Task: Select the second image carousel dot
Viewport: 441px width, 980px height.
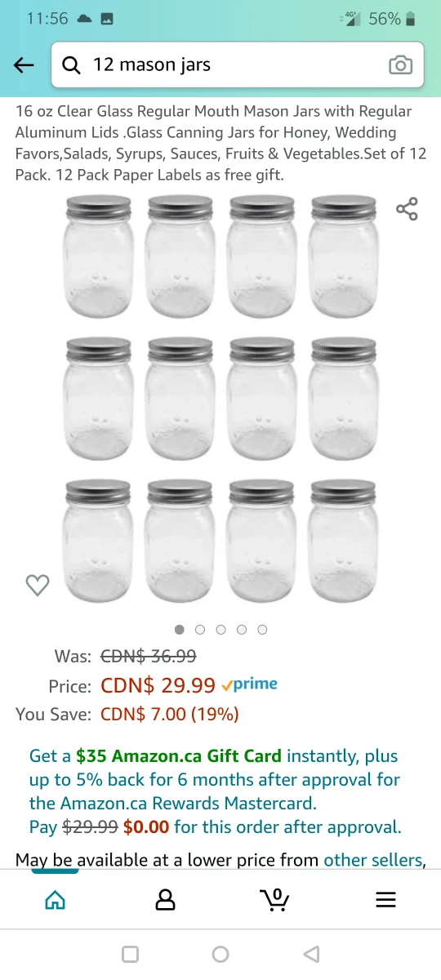Action: (200, 630)
